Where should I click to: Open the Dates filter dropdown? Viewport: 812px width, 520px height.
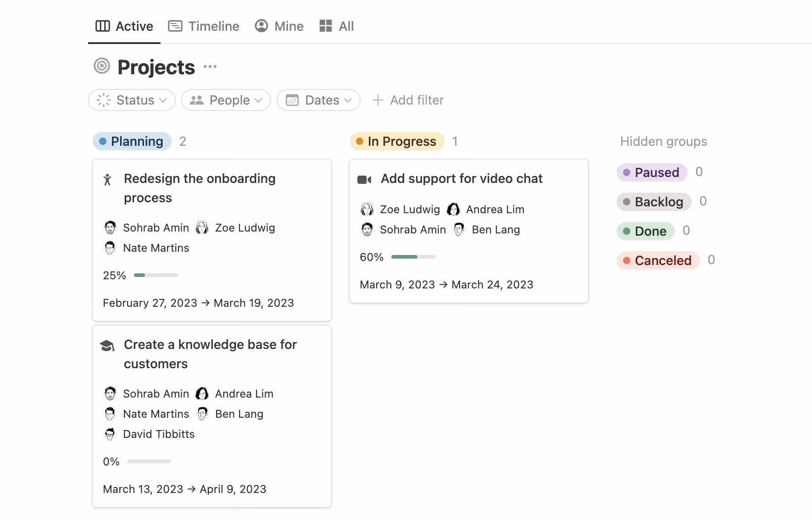tap(318, 100)
